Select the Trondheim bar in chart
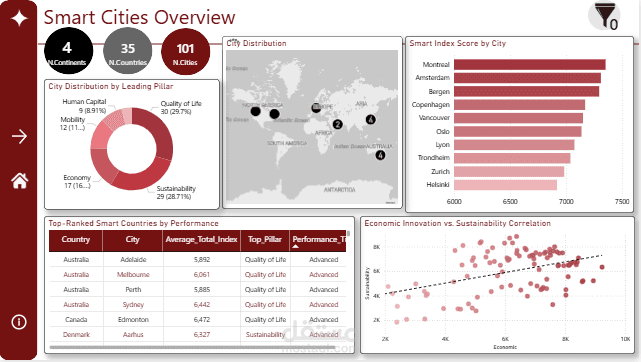 (512, 158)
